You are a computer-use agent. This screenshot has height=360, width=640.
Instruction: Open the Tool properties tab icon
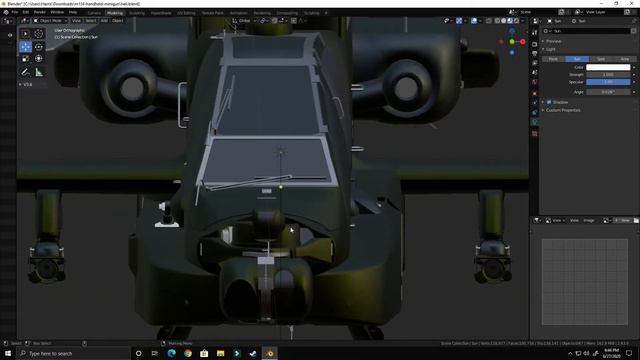pos(535,33)
